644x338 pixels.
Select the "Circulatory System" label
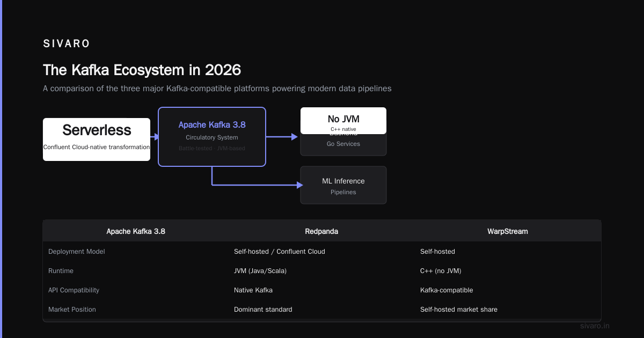[212, 138]
